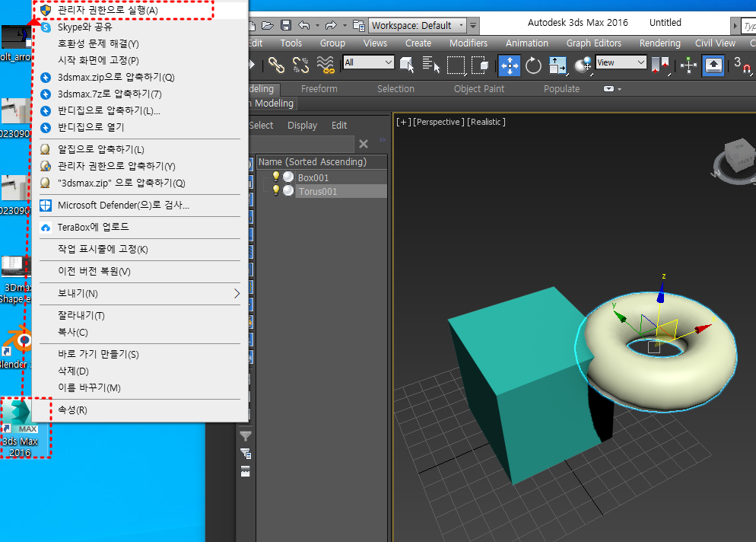Select Box001 in the Scene Explorer
The width and height of the screenshot is (756, 542).
tap(313, 177)
